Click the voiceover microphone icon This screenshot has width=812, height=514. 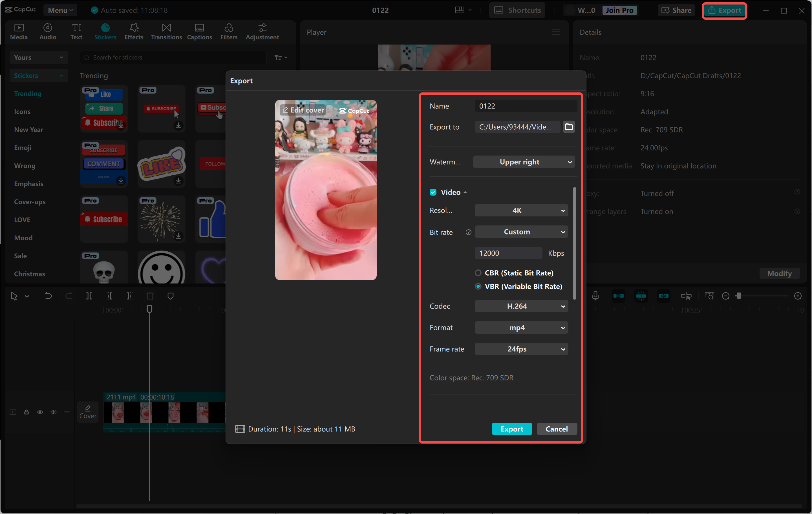(595, 296)
